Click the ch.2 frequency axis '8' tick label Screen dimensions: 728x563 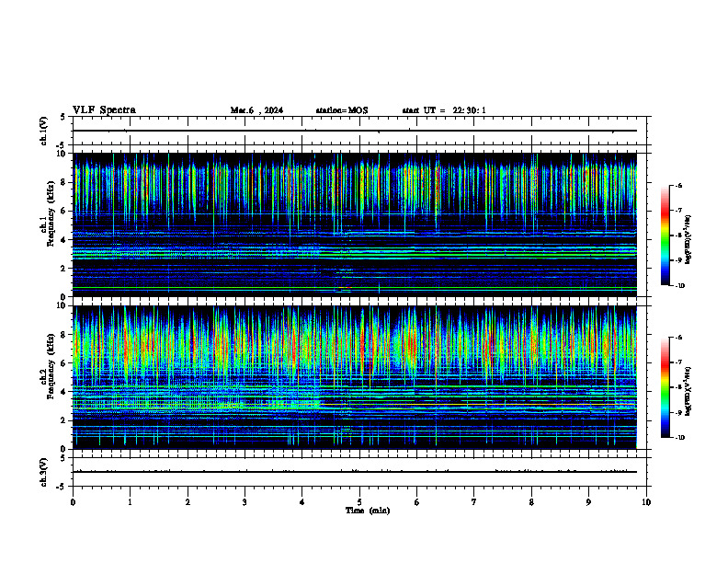coord(64,335)
